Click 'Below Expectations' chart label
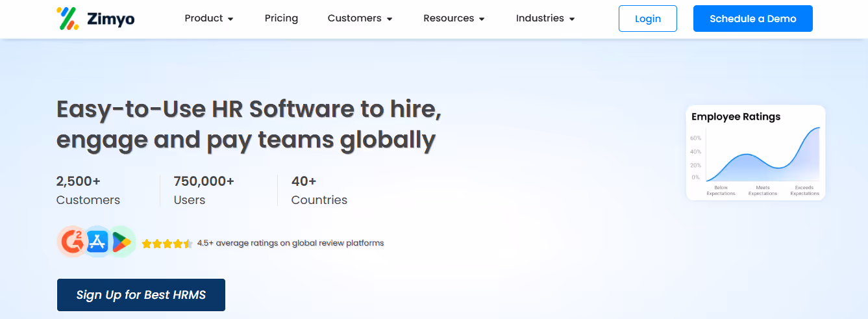Image resolution: width=868 pixels, height=319 pixels. coord(721,190)
